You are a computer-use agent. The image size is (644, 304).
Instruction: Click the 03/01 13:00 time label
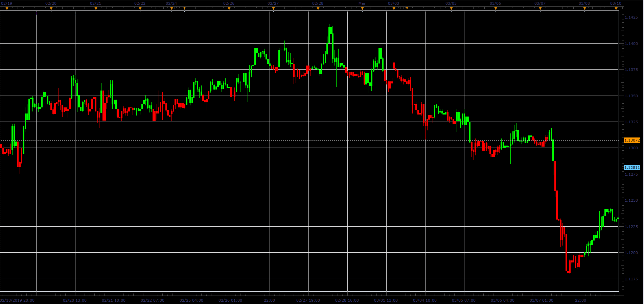[x=386, y=300]
